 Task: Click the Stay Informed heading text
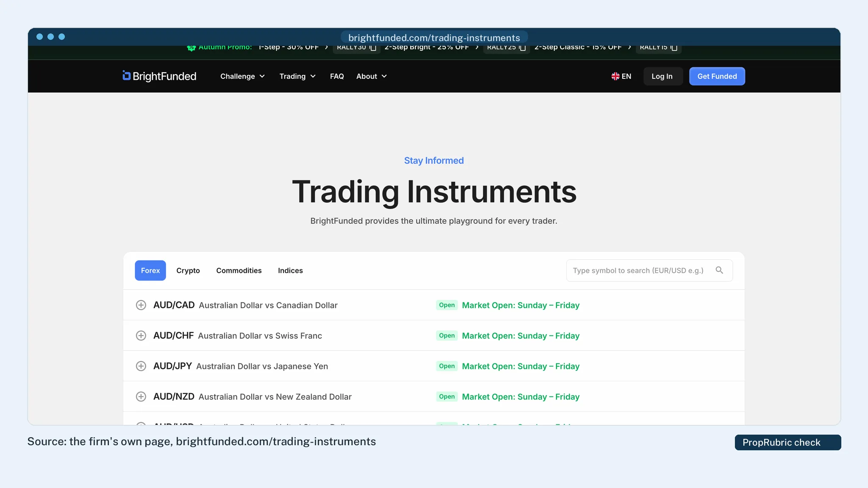click(x=434, y=161)
